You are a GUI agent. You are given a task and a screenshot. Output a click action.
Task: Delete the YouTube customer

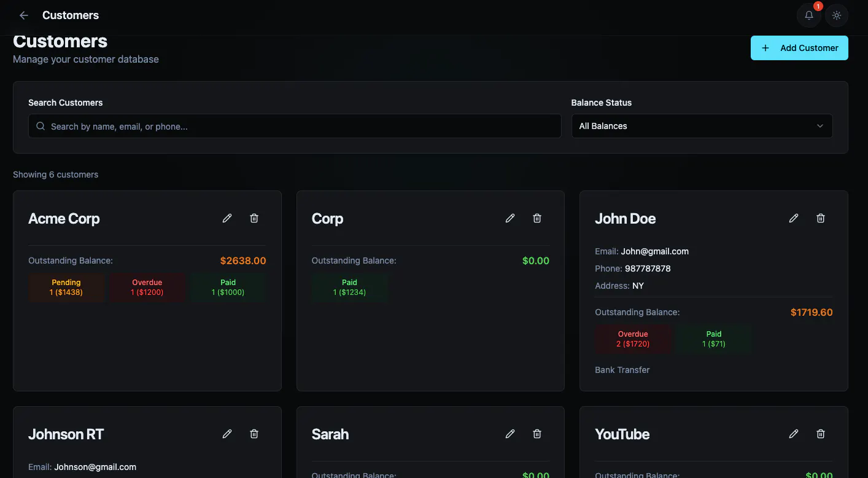coord(821,434)
